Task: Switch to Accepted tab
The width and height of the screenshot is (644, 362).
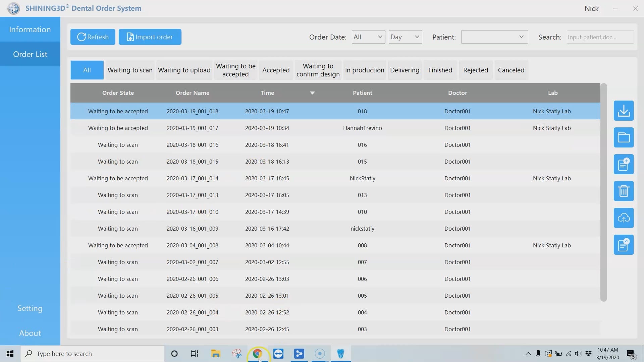Action: (x=276, y=70)
